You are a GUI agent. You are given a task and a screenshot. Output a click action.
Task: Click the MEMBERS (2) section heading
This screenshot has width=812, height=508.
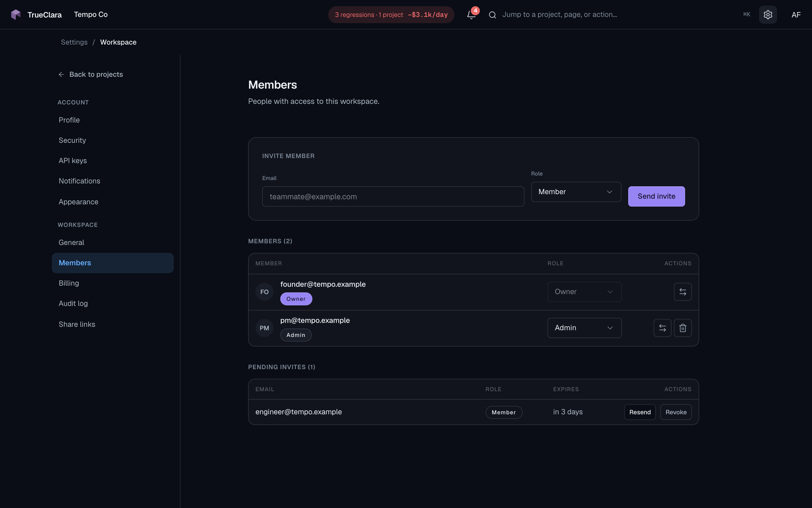270,241
